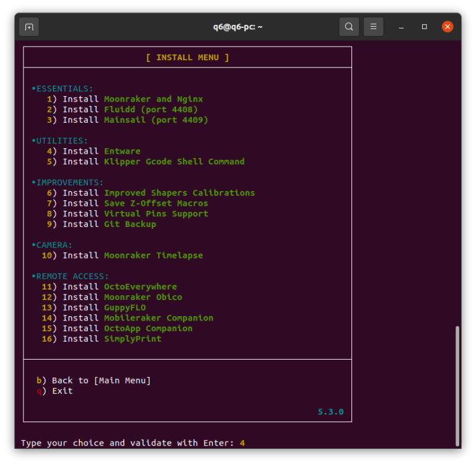Select option 16 Install SimplyPrint

[102, 339]
